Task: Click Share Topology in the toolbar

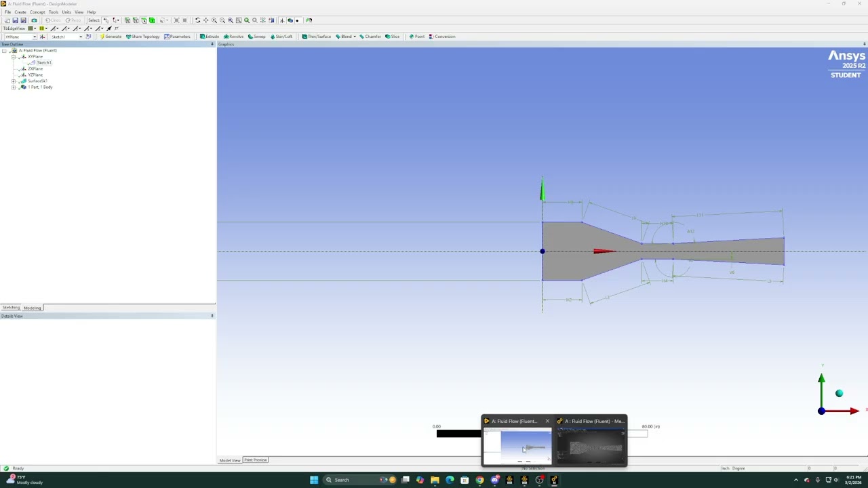Action: 143,37
